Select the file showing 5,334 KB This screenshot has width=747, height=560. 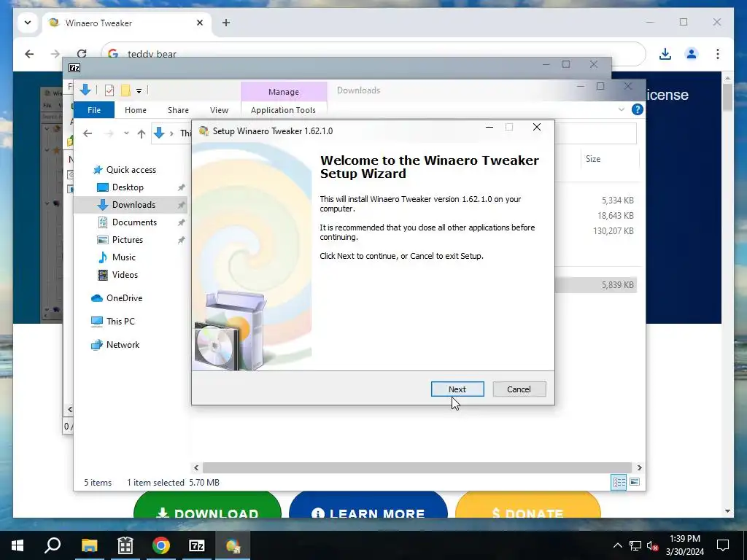point(617,201)
